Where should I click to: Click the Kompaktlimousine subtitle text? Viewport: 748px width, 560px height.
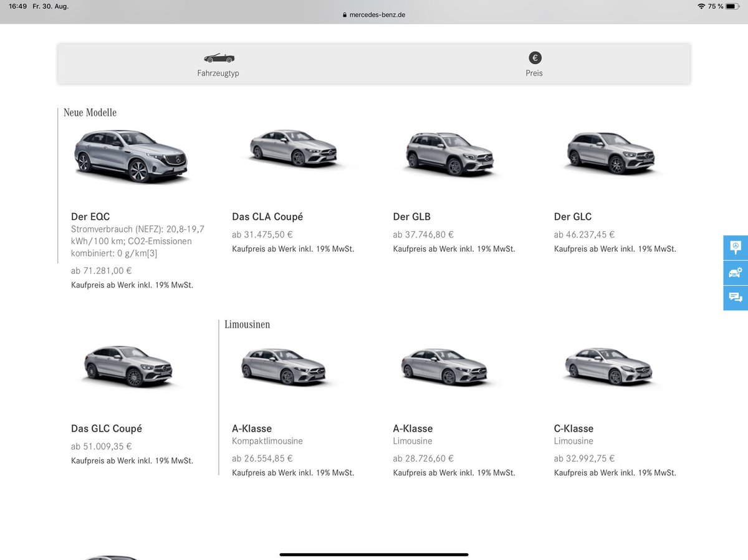pyautogui.click(x=267, y=441)
